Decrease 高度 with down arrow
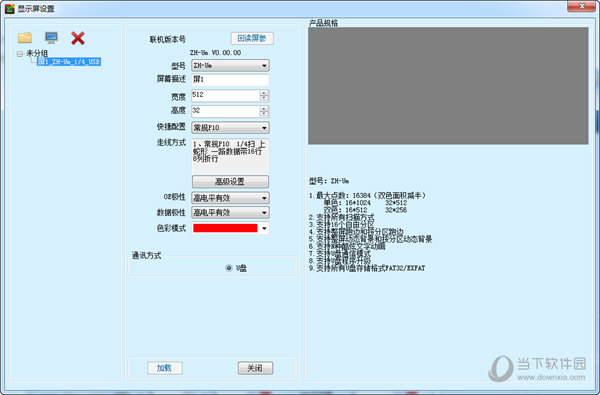 click(264, 114)
